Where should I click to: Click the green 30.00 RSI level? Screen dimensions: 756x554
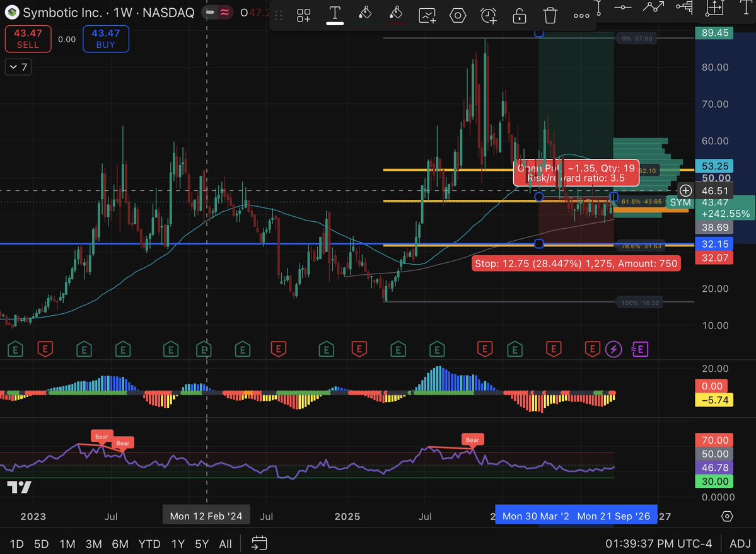(x=714, y=482)
